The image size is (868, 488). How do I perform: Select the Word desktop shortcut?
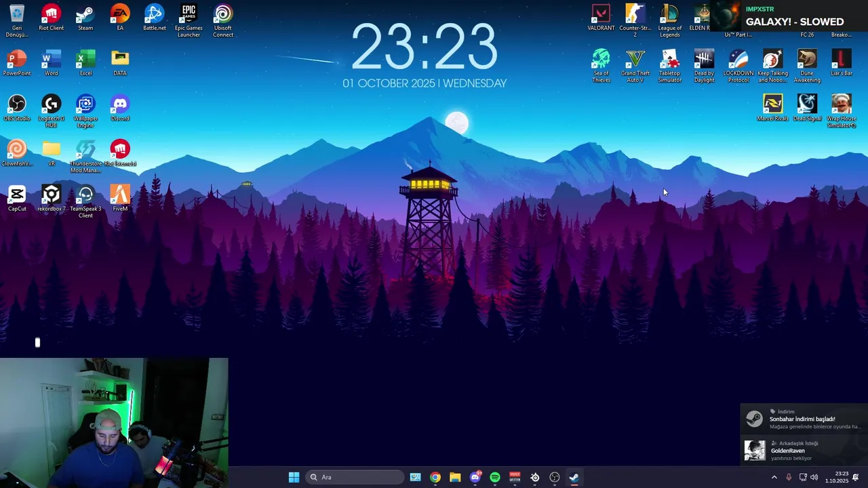[x=52, y=63]
